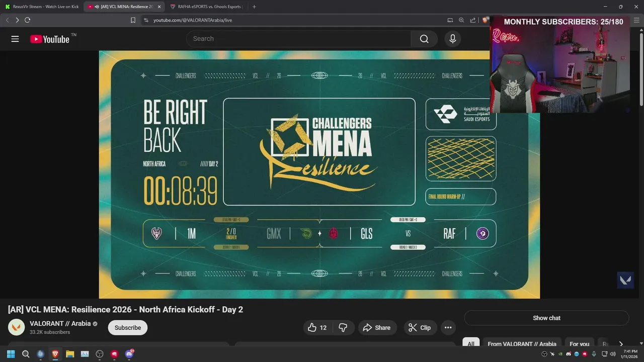Click the 33.2K subscribers text
Image resolution: width=644 pixels, height=362 pixels.
pyautogui.click(x=50, y=332)
